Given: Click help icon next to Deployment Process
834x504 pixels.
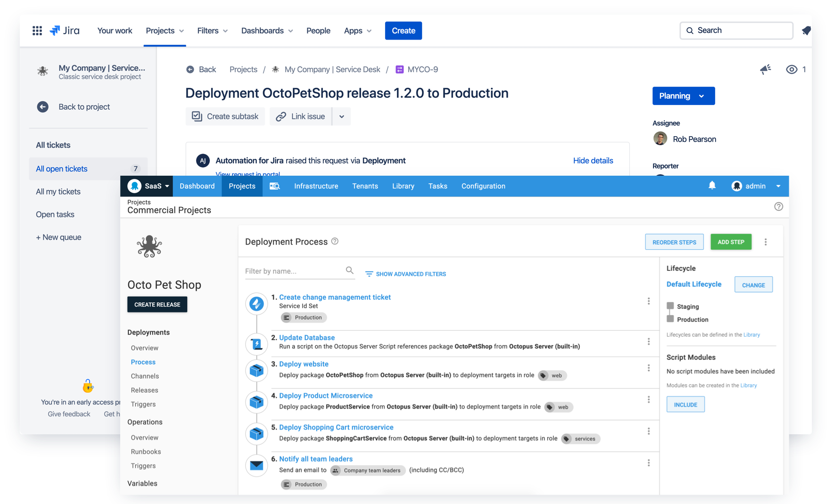Looking at the screenshot, I should (x=335, y=241).
